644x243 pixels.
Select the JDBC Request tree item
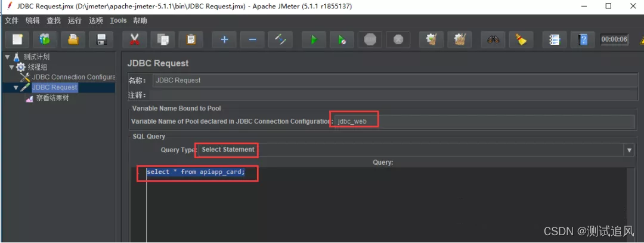point(55,87)
